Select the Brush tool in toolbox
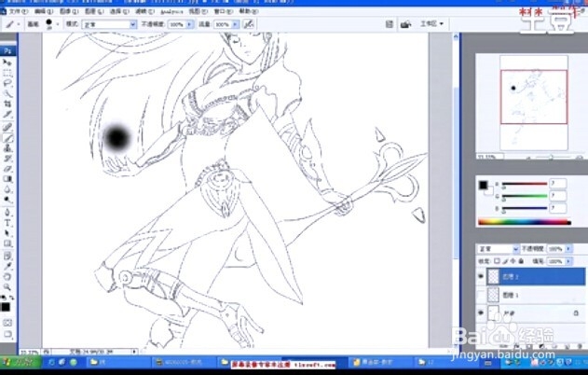 point(7,138)
